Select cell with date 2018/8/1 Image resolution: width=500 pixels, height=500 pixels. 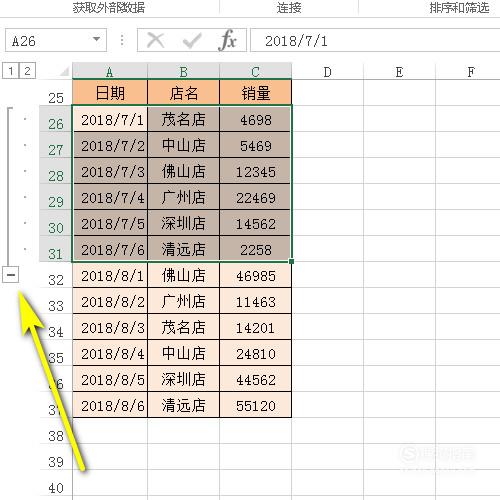tap(110, 275)
